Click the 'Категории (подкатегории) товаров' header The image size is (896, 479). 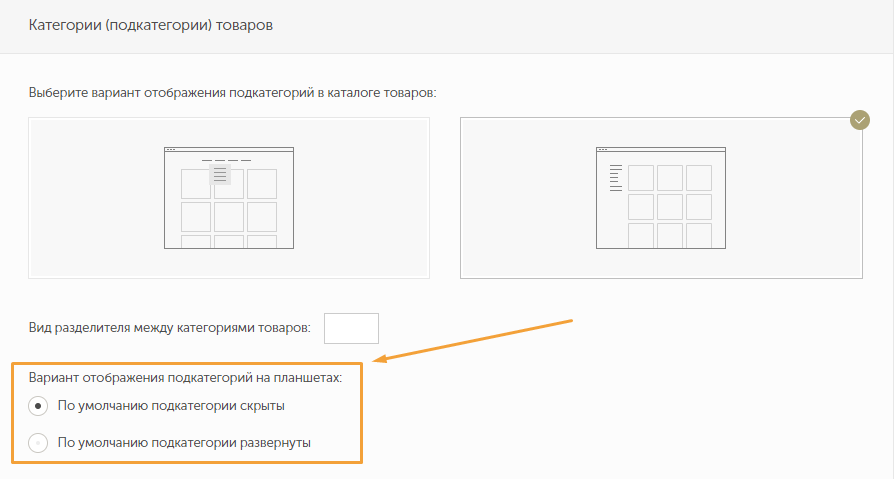pos(150,25)
